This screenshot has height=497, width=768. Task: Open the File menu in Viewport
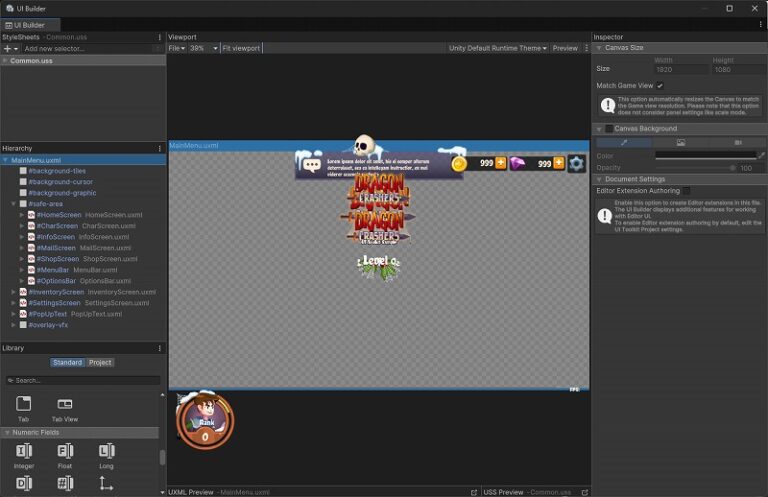click(x=176, y=48)
